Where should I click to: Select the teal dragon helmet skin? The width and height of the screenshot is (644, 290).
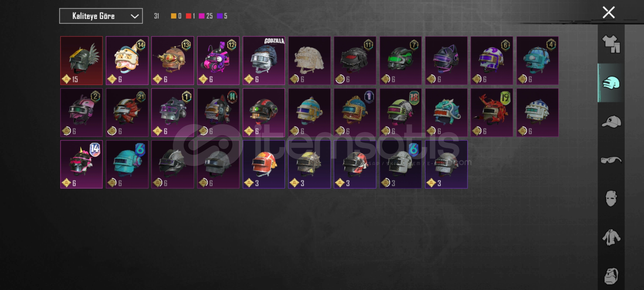(446, 113)
